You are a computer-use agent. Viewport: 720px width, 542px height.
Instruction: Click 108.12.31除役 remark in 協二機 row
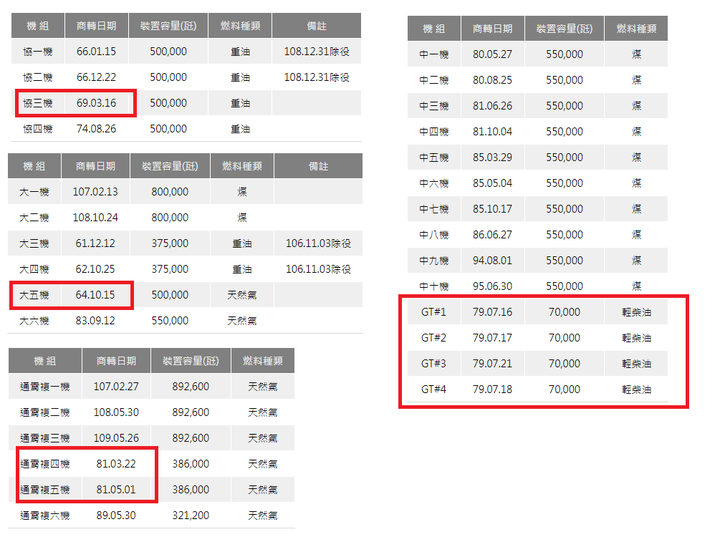pyautogui.click(x=316, y=77)
